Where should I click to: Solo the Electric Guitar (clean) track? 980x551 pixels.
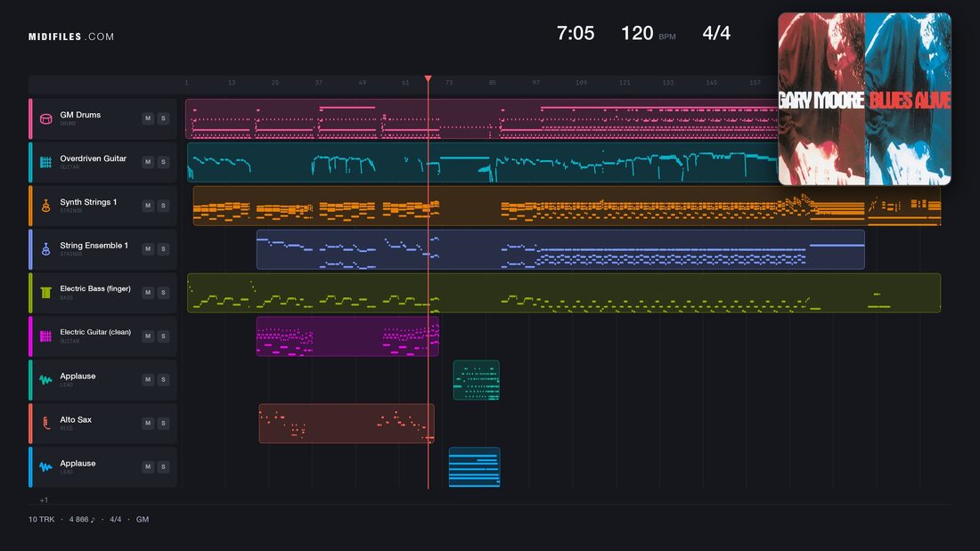163,336
